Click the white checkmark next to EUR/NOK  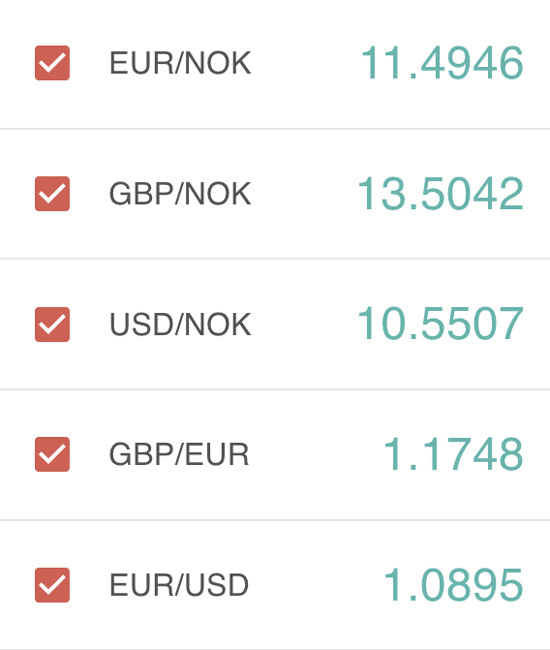click(52, 63)
